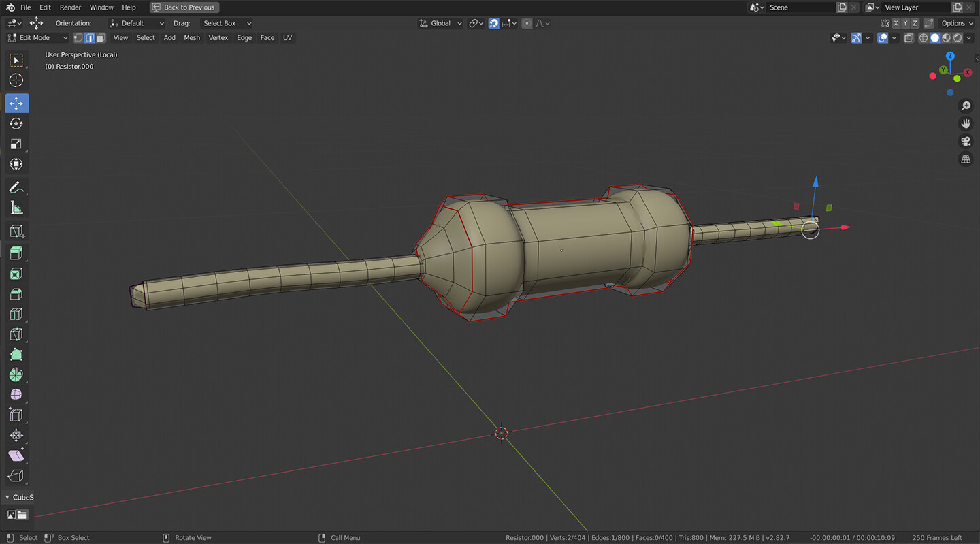Open the Mesh menu
The image size is (980, 544).
[x=192, y=38]
